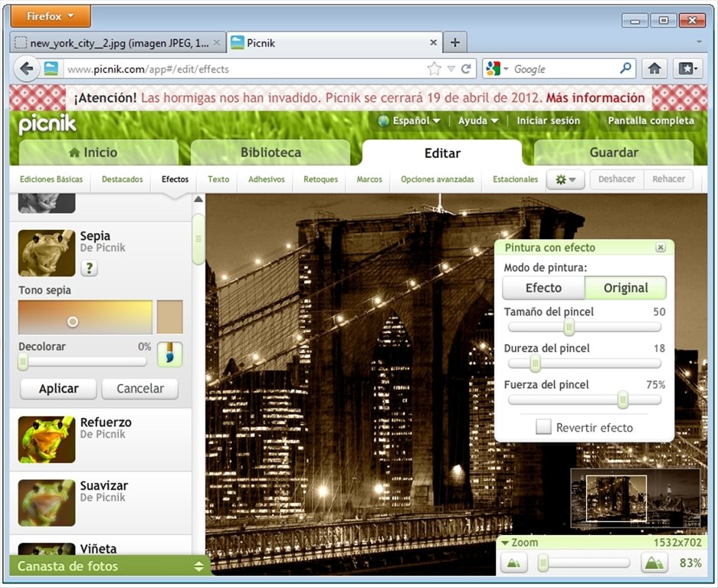Click the Dureza del pincel slider handle
This screenshot has height=588, width=718.
point(535,363)
